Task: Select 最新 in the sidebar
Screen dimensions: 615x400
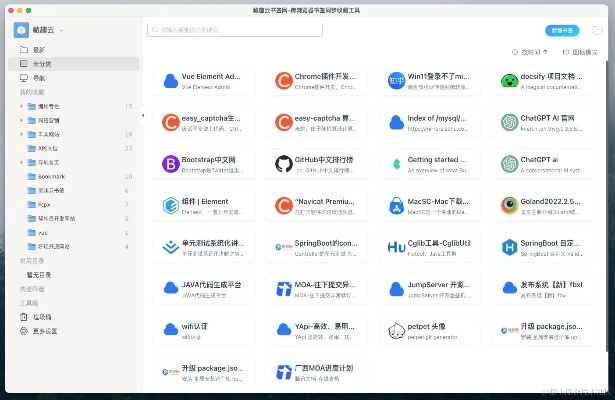Action: tap(39, 49)
